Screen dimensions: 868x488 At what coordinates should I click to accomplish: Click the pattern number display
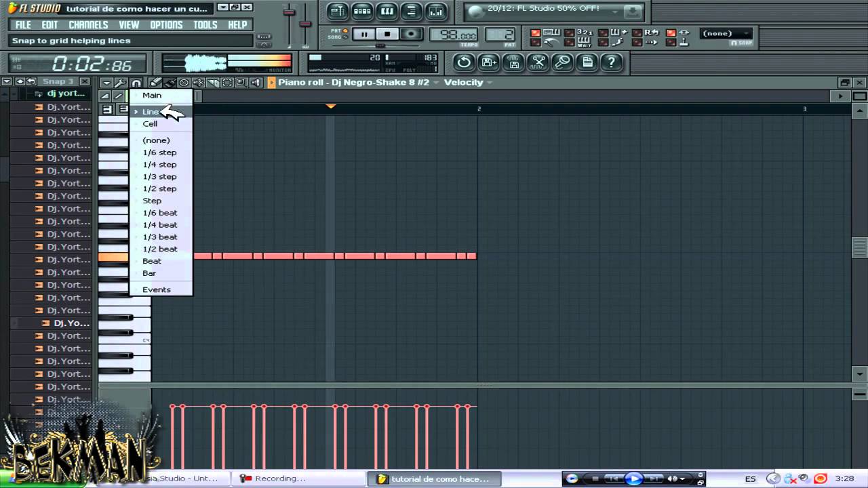pyautogui.click(x=500, y=35)
